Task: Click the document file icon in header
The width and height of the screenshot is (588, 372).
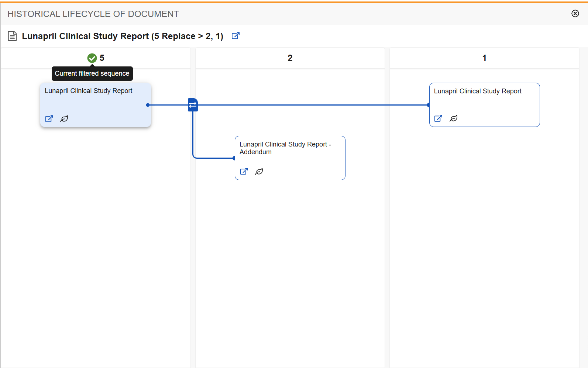Action: point(13,36)
